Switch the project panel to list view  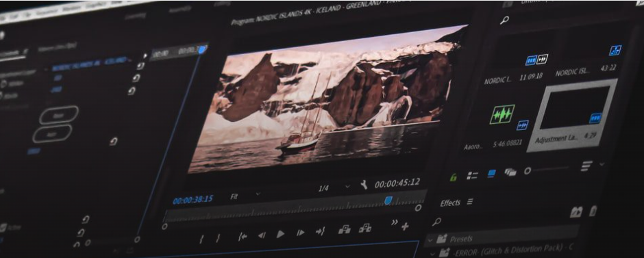point(472,176)
